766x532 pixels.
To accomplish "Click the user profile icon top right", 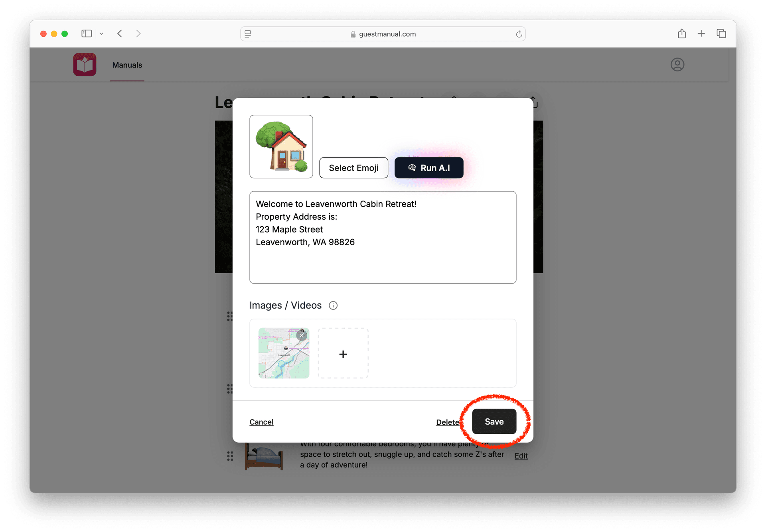I will 677,65.
